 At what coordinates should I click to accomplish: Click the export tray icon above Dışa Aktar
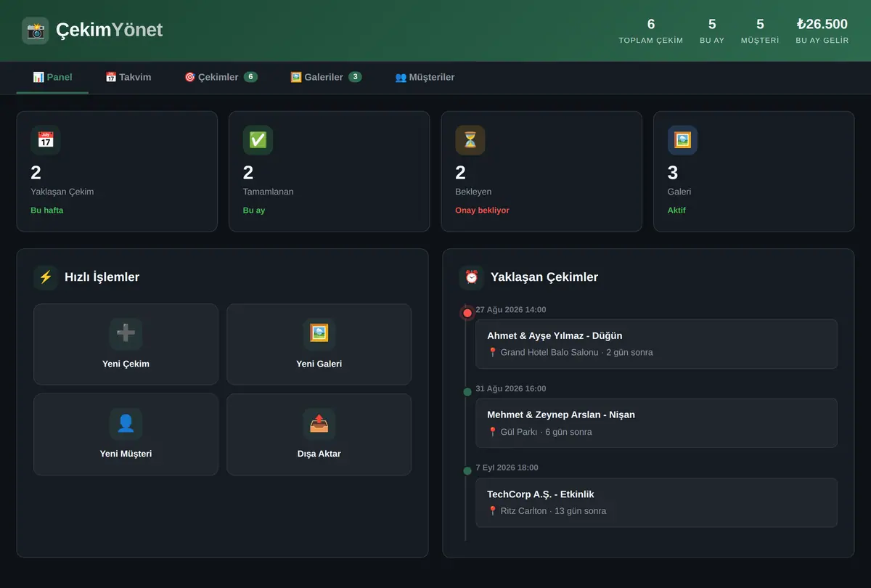coord(319,423)
